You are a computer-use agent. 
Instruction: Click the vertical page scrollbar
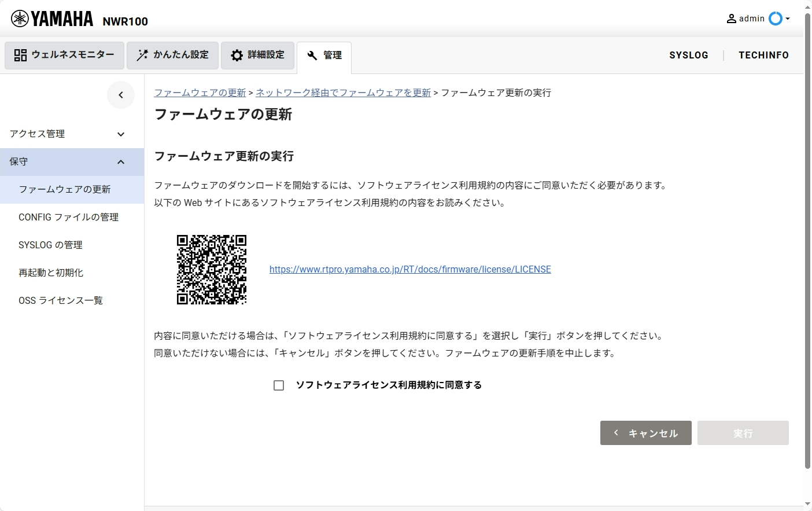click(807, 231)
